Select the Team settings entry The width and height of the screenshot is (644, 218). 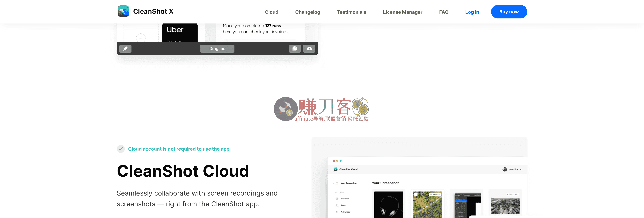point(343,205)
